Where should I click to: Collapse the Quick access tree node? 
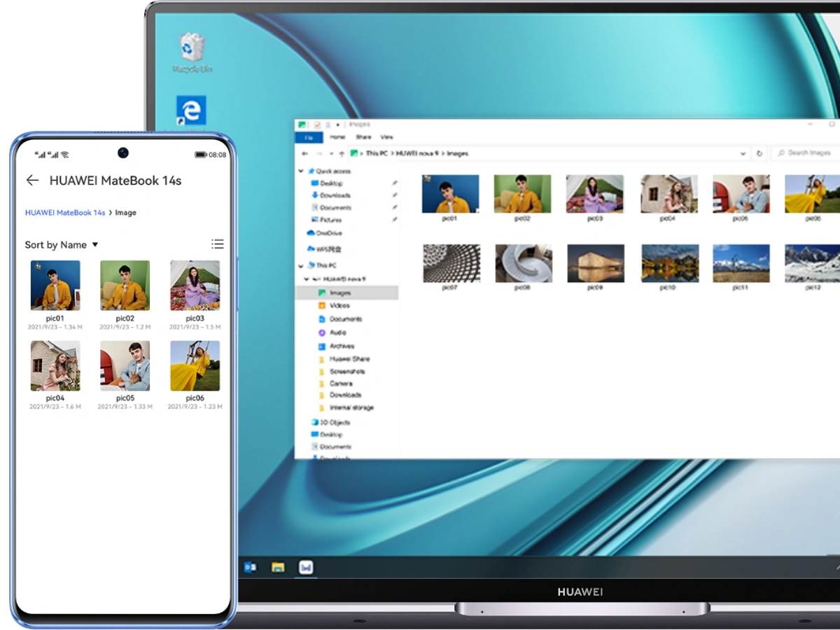(x=302, y=171)
